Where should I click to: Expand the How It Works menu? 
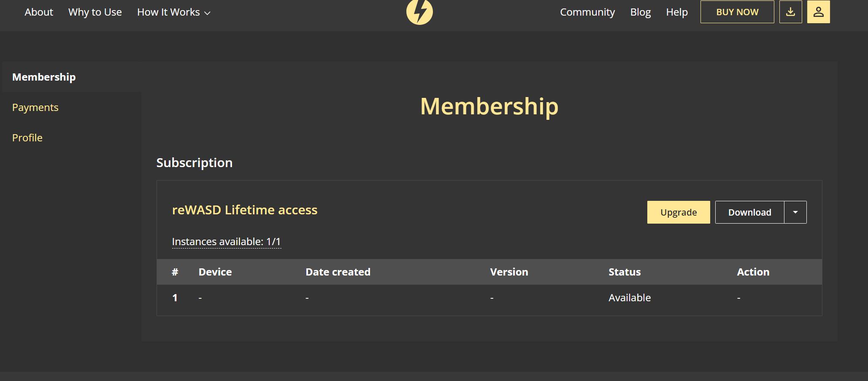click(x=173, y=12)
